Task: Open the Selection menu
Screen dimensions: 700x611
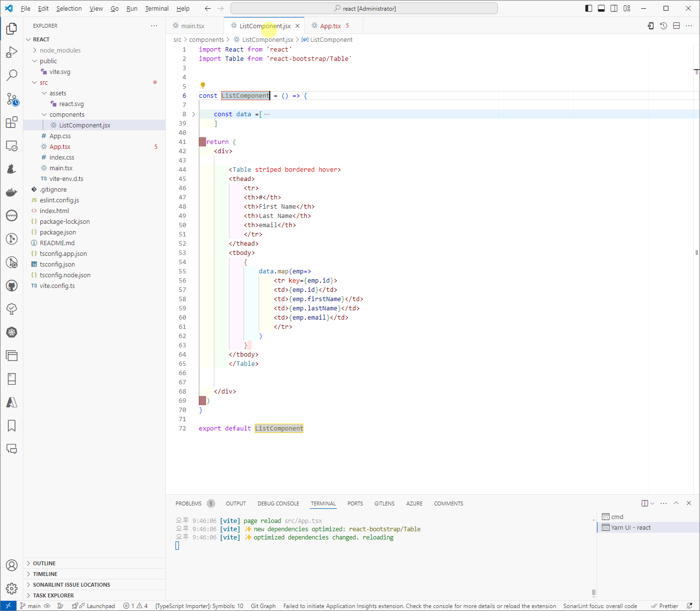Action: [69, 8]
